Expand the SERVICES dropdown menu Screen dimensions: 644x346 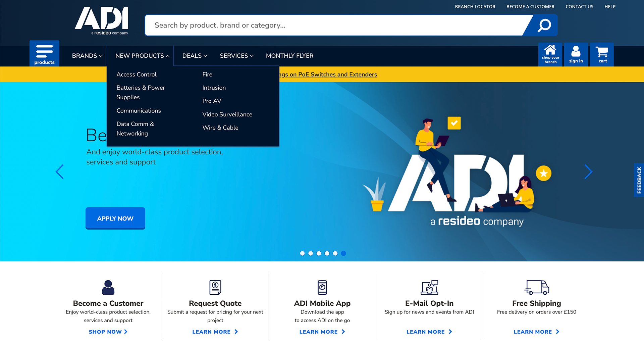pyautogui.click(x=236, y=56)
